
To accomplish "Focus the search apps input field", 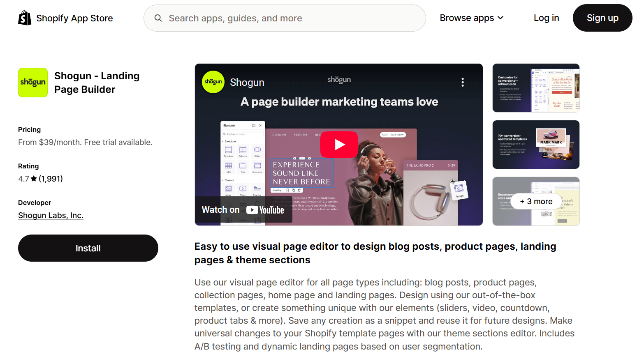I will [285, 18].
